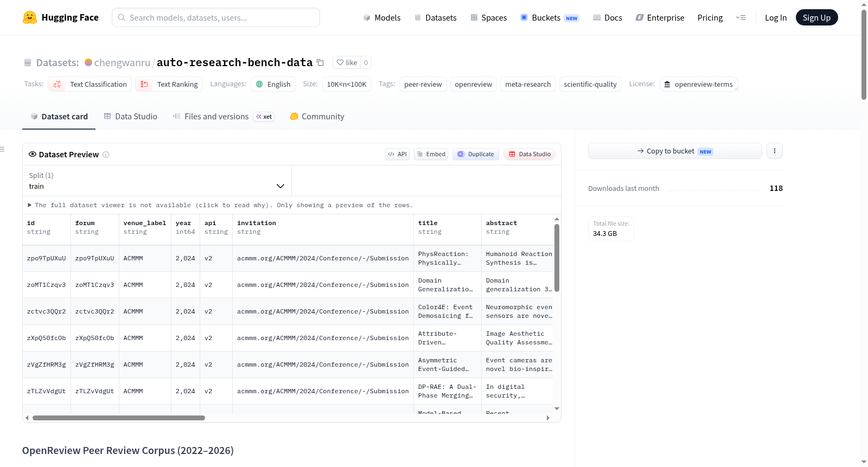Click the Text Ranking task tag
868x467 pixels.
169,84
